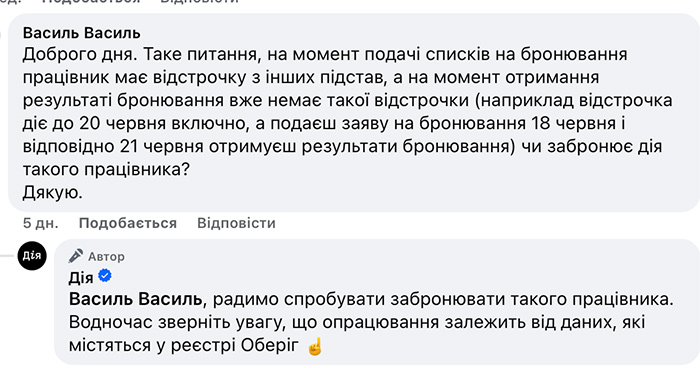Click the Автор label text
Image resolution: width=700 pixels, height=368 pixels.
[106, 256]
